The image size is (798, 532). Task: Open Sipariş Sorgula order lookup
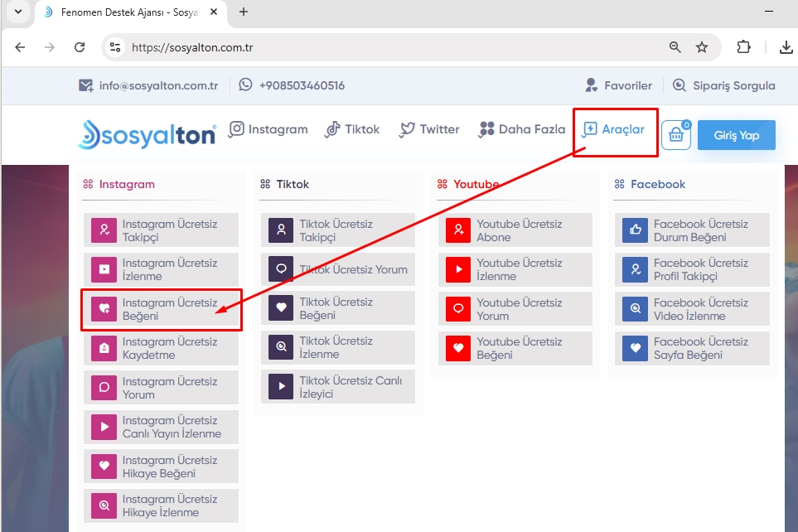[x=723, y=85]
